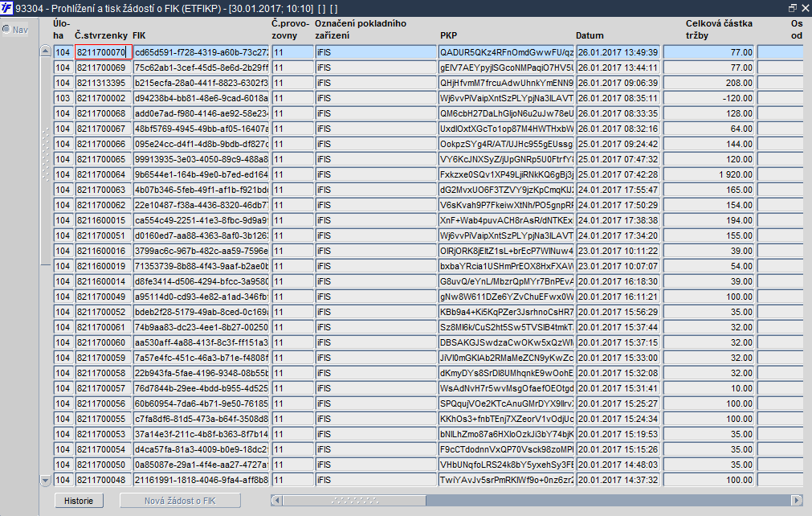
Task: Click the Celková částka tržby header
Action: point(719,30)
